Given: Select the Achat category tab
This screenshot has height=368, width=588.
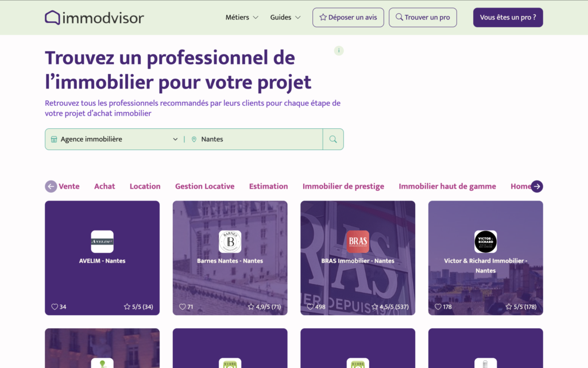Looking at the screenshot, I should click(x=105, y=186).
